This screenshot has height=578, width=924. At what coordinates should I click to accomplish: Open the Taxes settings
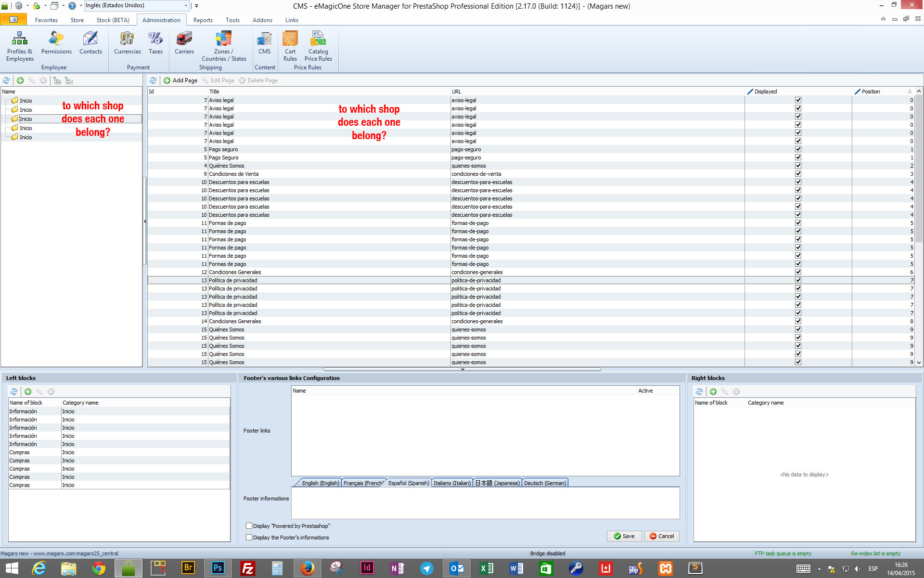[x=155, y=43]
